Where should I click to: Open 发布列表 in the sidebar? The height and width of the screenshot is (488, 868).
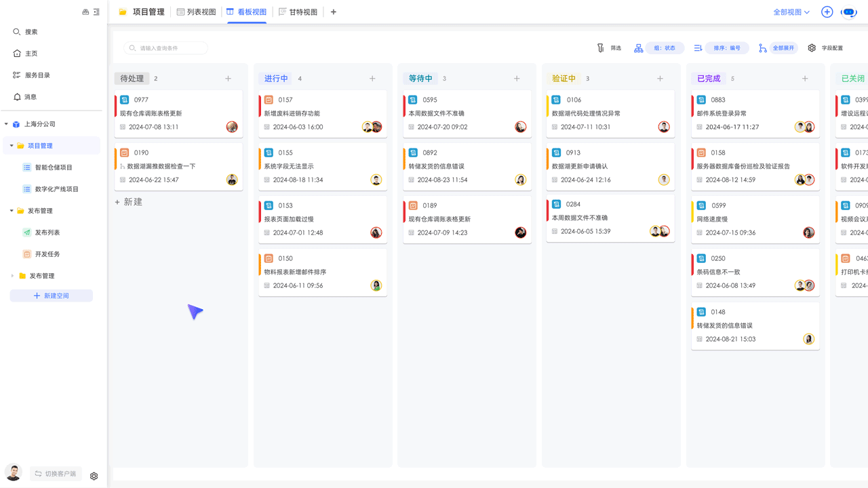[x=47, y=232]
